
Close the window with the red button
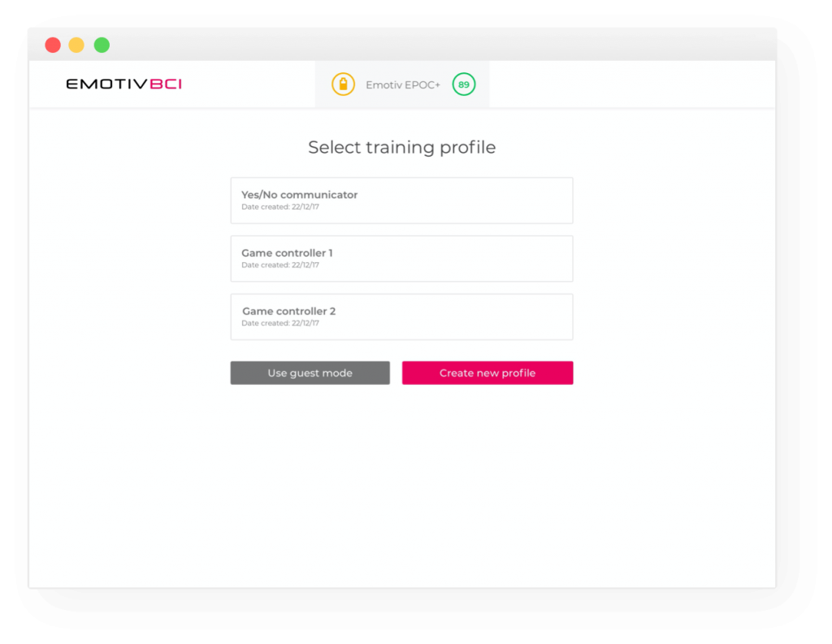53,45
